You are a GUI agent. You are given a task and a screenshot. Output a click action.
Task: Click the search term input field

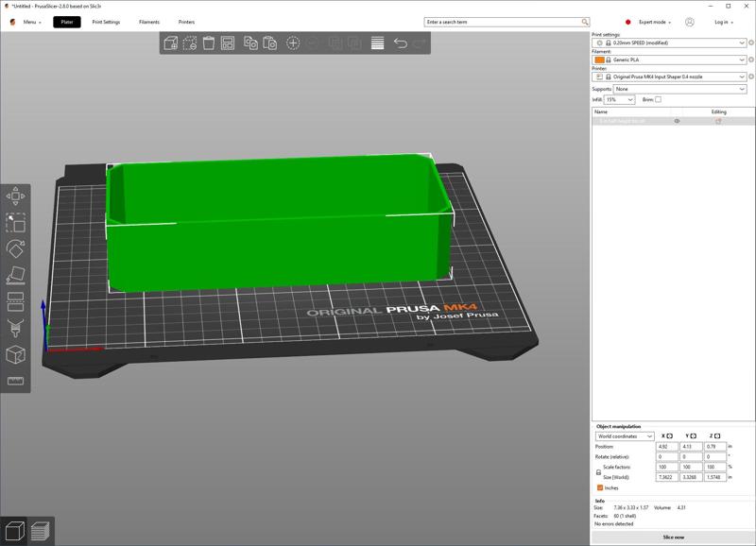click(503, 22)
